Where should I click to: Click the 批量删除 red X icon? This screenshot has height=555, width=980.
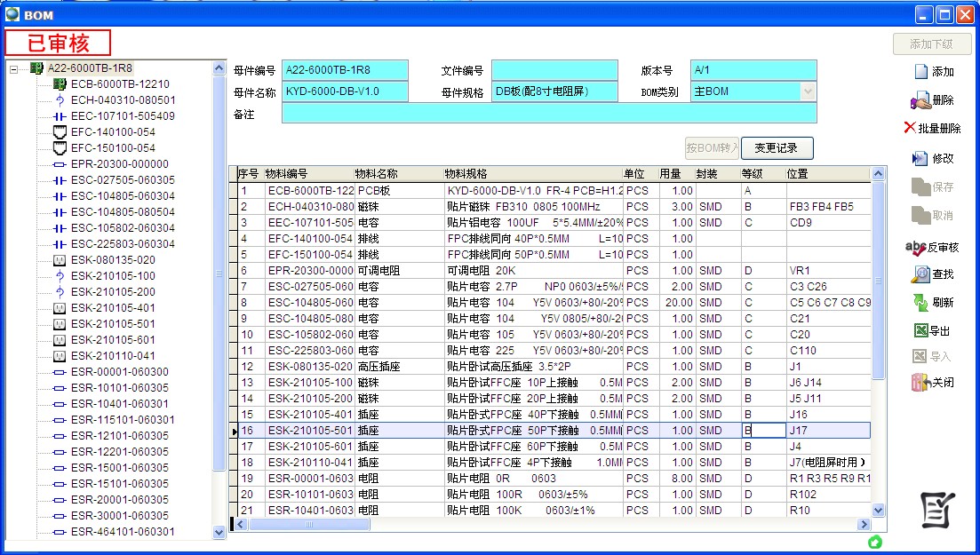[910, 128]
